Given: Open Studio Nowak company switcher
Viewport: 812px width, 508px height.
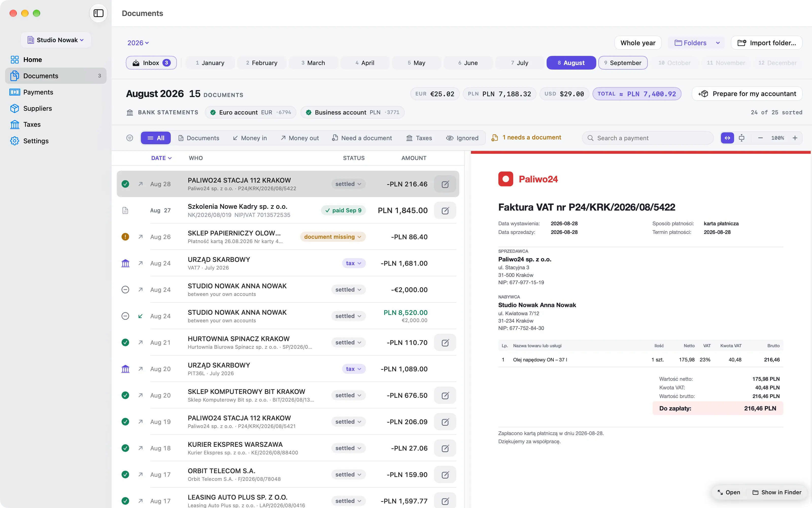Looking at the screenshot, I should pos(56,40).
